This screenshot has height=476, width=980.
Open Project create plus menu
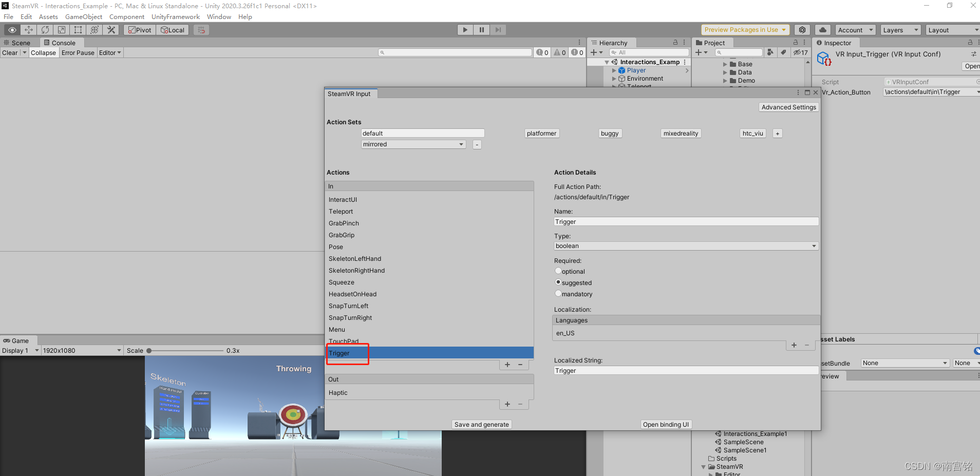tap(701, 52)
